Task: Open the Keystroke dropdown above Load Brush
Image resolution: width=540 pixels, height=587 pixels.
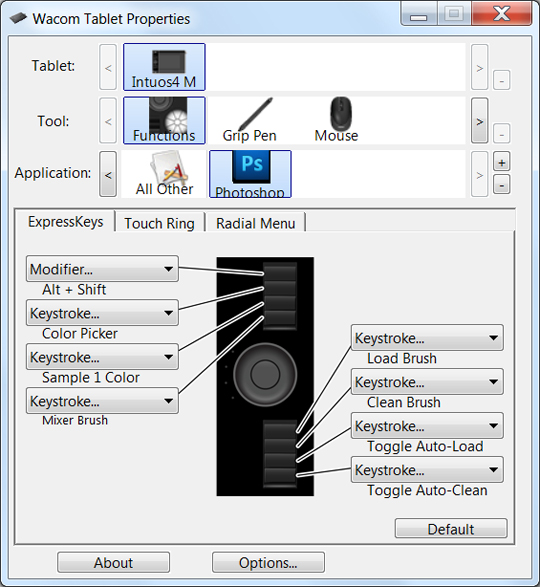Action: pos(427,338)
